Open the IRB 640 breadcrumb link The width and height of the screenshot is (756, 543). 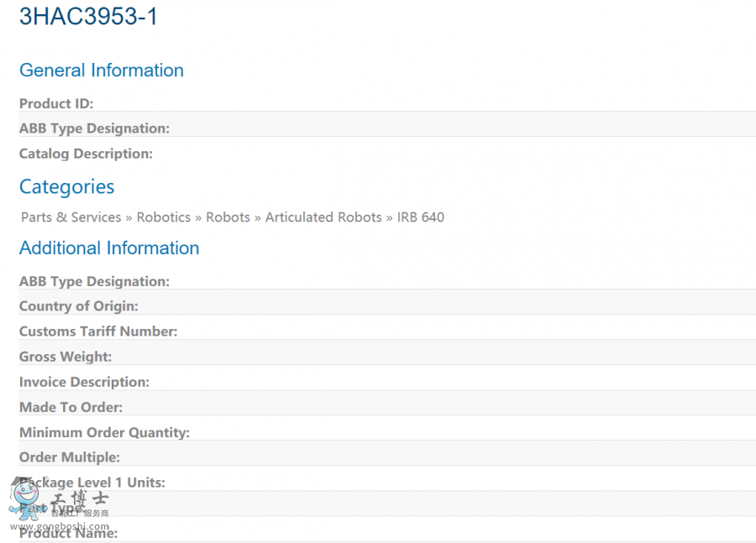pyautogui.click(x=421, y=217)
